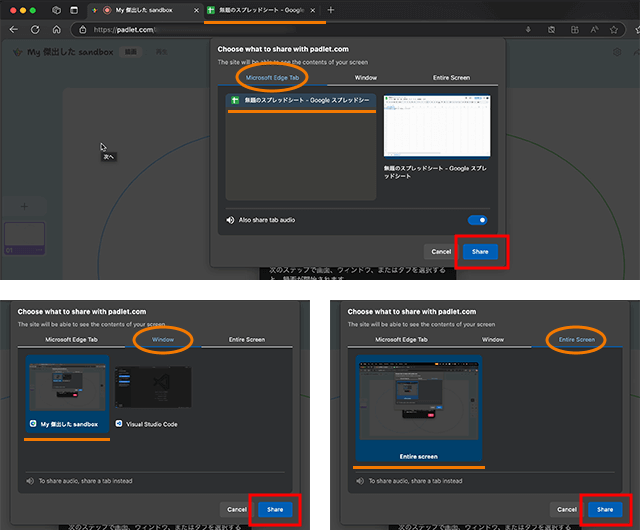
Task: Open the Edge workspaces icon in title bar
Action: coord(56,10)
